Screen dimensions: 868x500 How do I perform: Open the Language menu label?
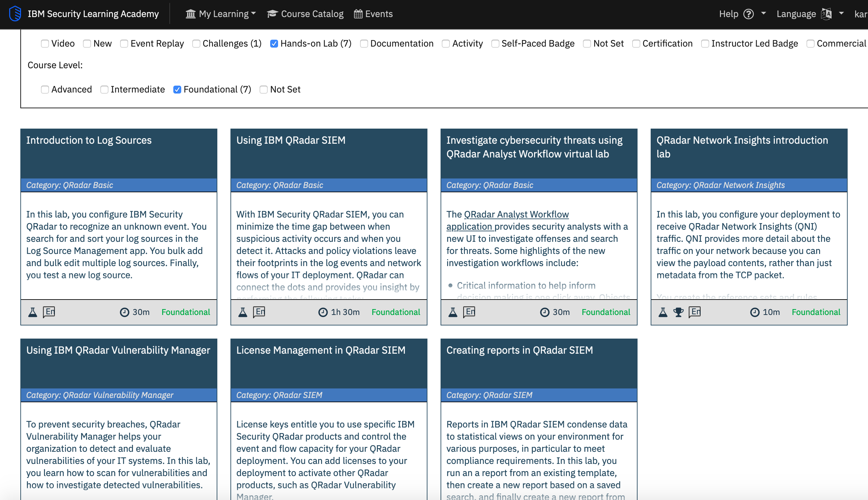pos(796,14)
